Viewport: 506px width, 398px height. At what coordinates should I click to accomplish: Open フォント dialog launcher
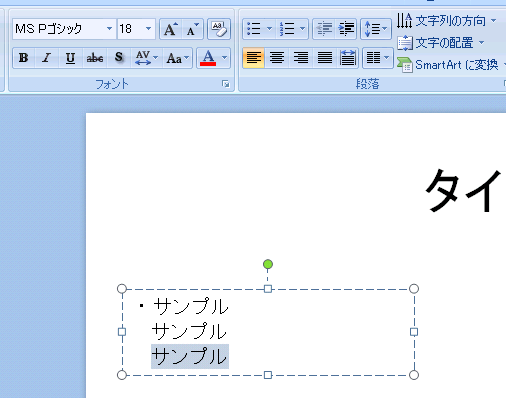[226, 84]
